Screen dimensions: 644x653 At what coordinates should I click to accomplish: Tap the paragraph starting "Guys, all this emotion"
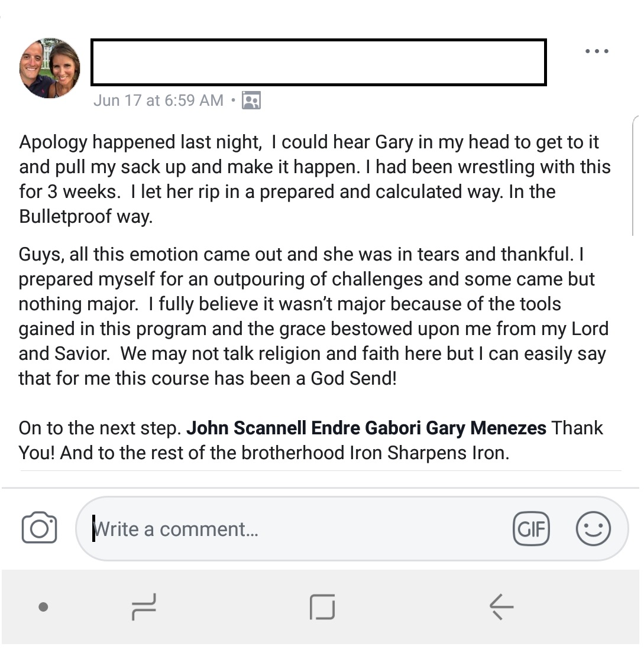(x=313, y=316)
